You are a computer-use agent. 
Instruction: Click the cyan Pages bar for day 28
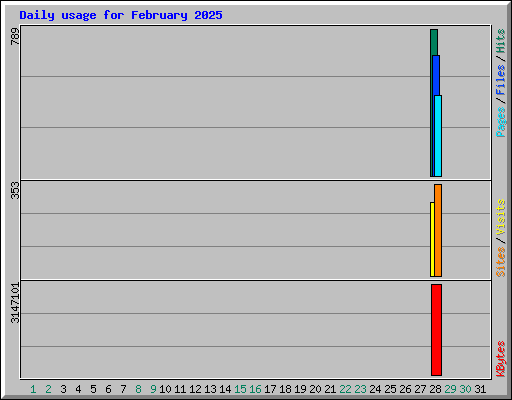click(438, 136)
